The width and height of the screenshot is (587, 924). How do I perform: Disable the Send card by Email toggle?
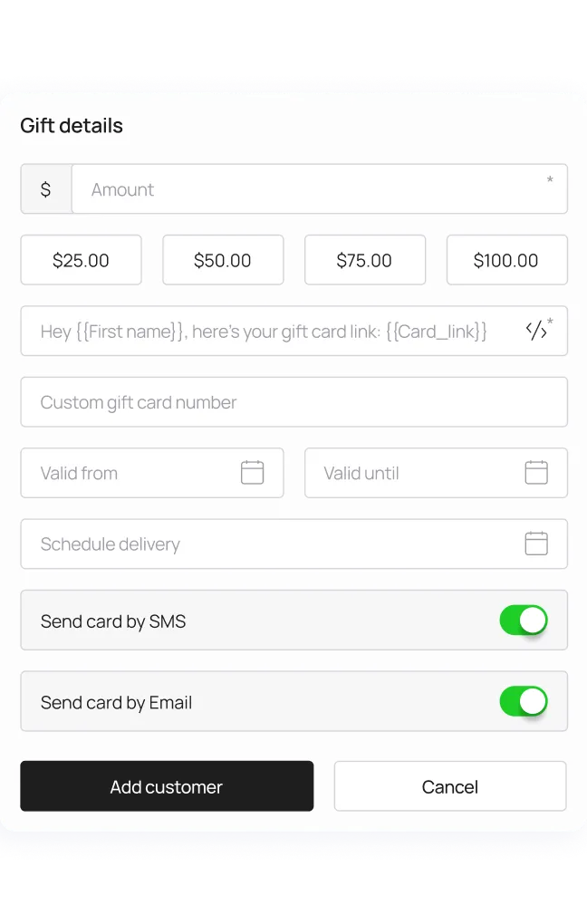click(x=524, y=701)
